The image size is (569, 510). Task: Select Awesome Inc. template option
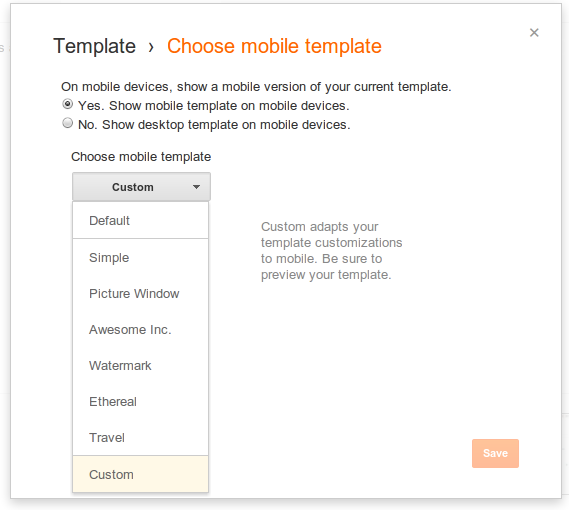(x=140, y=330)
